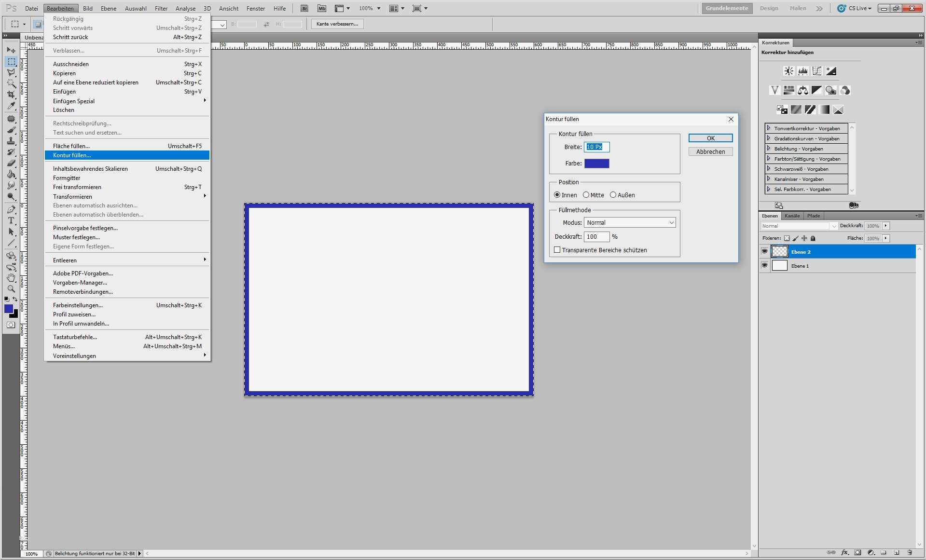Open the Transformieren submenu
926x560 pixels.
point(127,196)
